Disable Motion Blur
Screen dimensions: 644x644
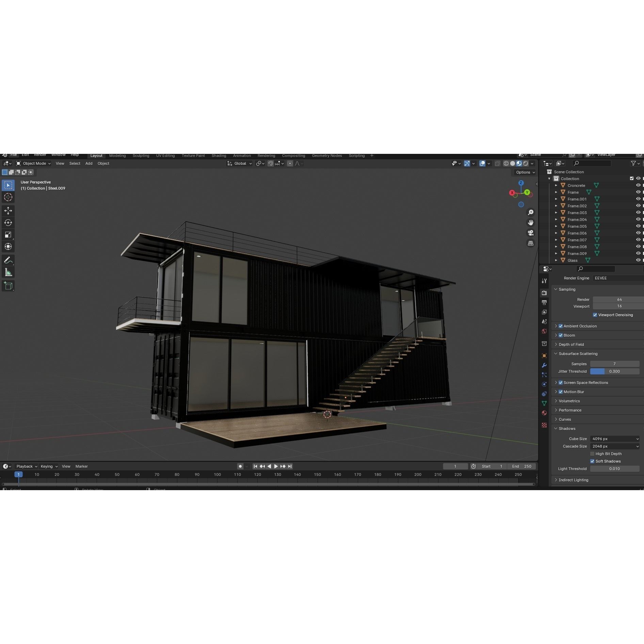pyautogui.click(x=561, y=391)
